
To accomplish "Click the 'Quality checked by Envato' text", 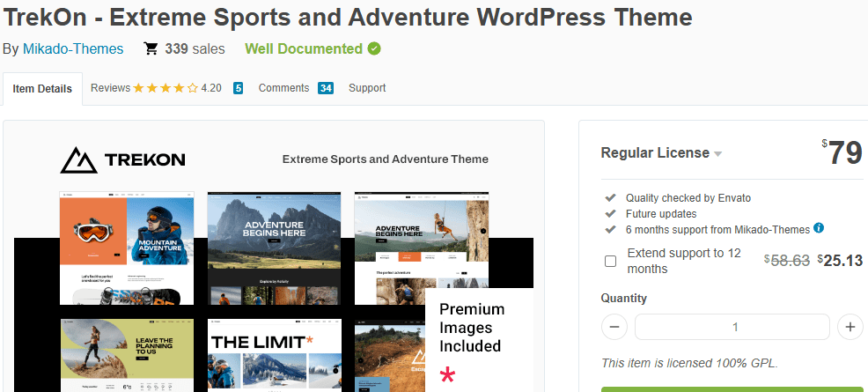I will point(688,197).
